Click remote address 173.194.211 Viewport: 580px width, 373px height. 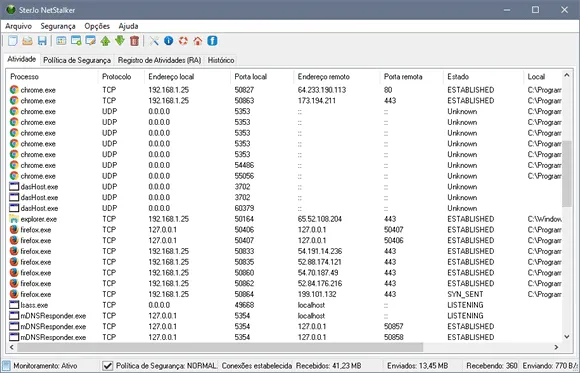[x=317, y=101]
